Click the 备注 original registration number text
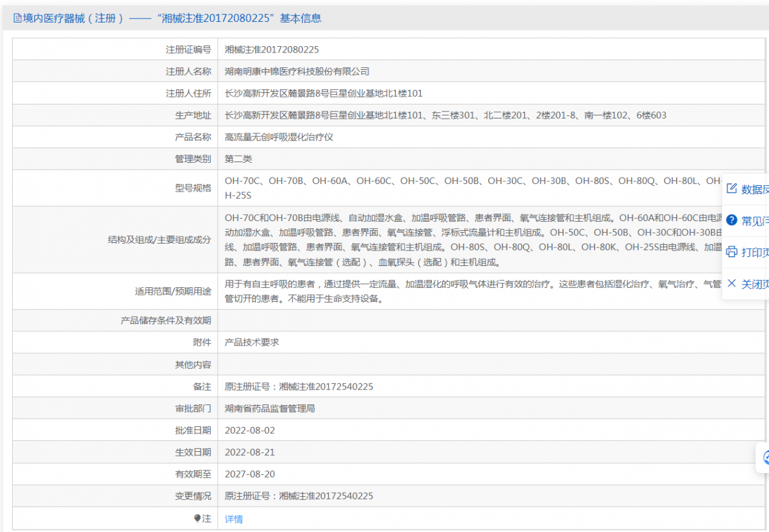This screenshot has height=532, width=769. pyautogui.click(x=299, y=387)
